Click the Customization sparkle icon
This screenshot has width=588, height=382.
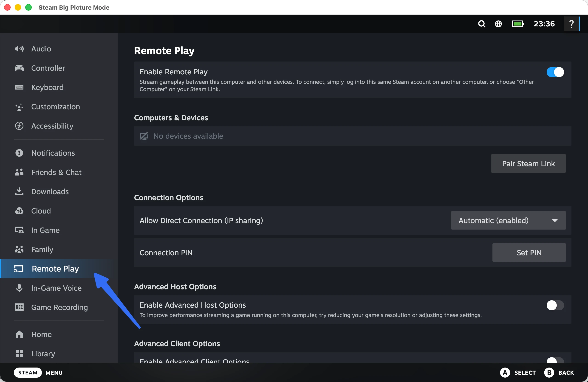tap(19, 107)
